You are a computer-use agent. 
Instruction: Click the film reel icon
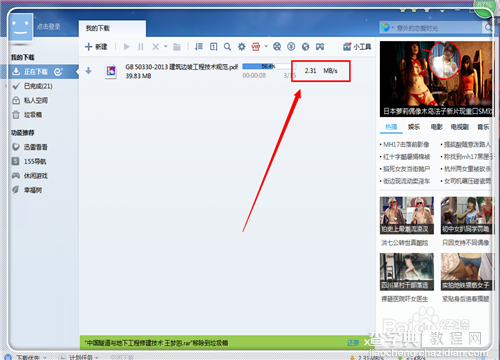click(277, 47)
